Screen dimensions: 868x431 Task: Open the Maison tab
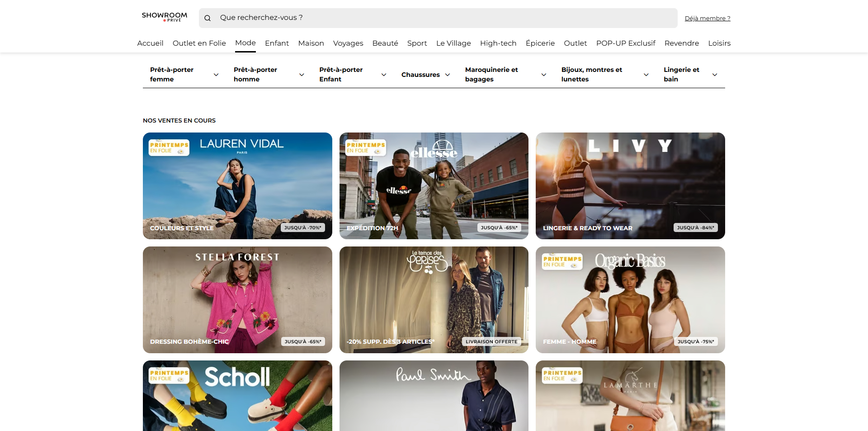(311, 43)
